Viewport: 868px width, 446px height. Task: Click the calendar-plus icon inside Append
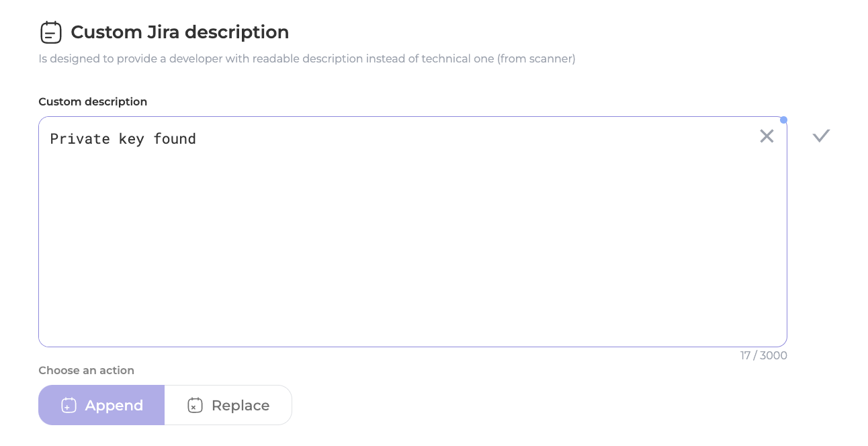coord(69,405)
